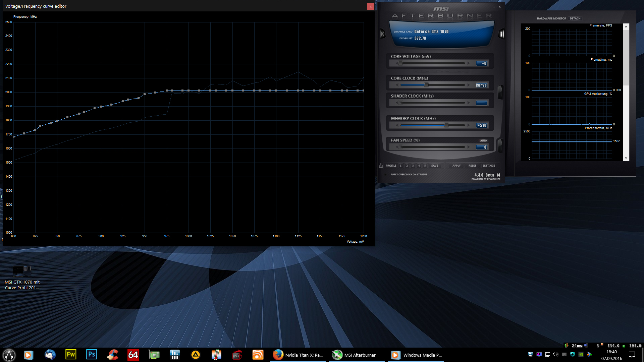Image resolution: width=644 pixels, height=362 pixels.
Task: Launch Fireworks from the taskbar
Action: pos(71,355)
